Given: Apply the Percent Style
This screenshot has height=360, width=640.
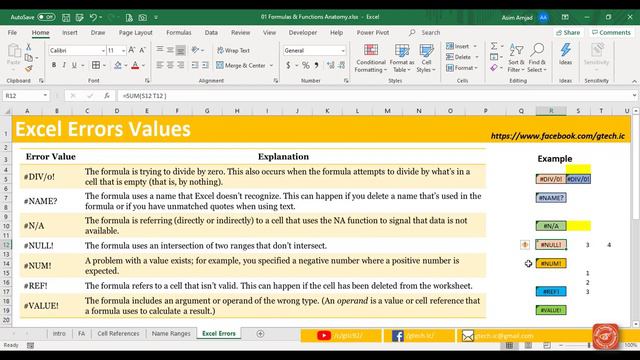Looking at the screenshot, I should coord(306,65).
